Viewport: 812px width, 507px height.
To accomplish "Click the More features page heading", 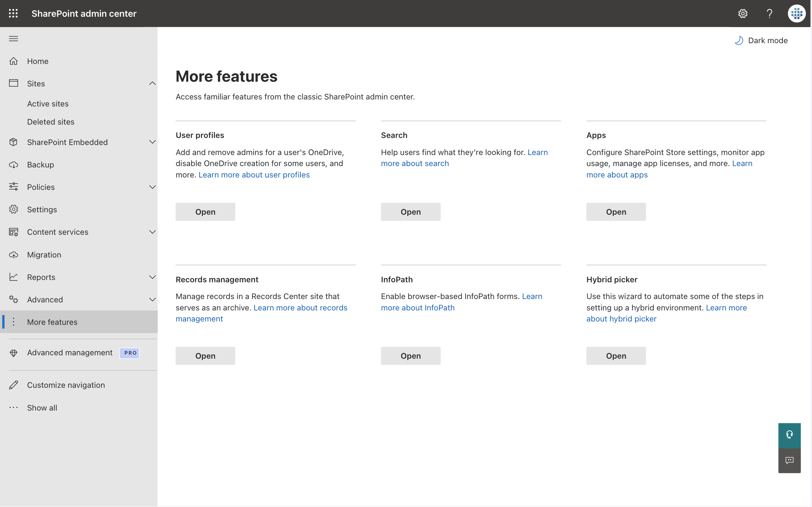I will (226, 76).
